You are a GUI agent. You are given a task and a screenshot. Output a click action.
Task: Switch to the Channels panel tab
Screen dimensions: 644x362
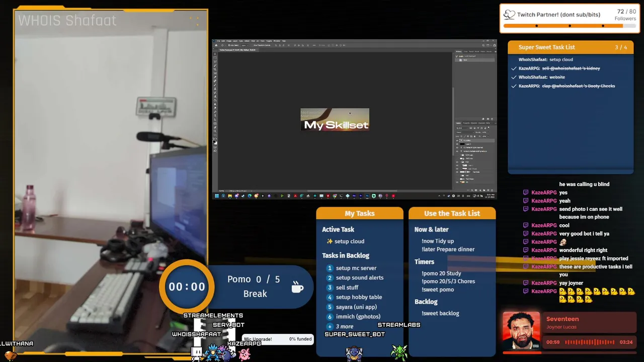click(481, 123)
